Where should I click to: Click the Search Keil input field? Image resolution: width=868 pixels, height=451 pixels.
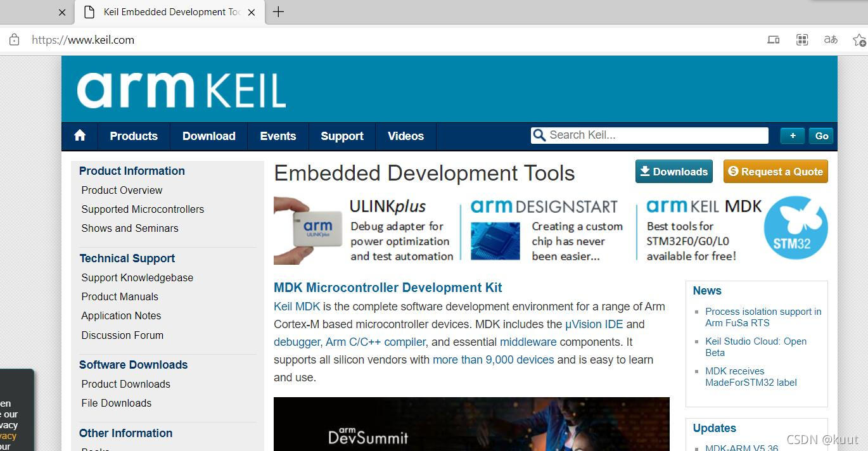coord(649,136)
